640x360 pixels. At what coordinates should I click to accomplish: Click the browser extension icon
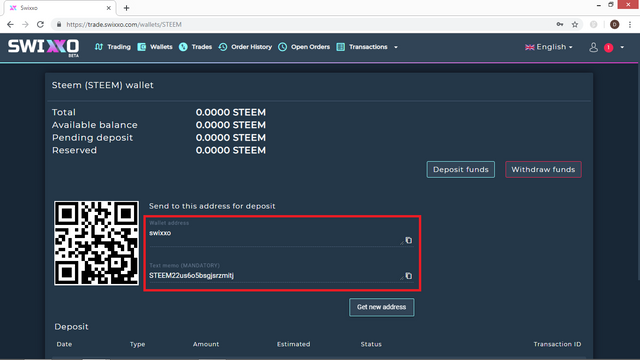[594, 24]
